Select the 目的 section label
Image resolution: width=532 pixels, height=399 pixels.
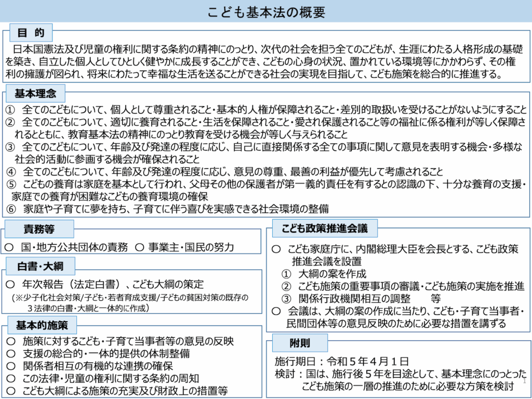pos(31,33)
